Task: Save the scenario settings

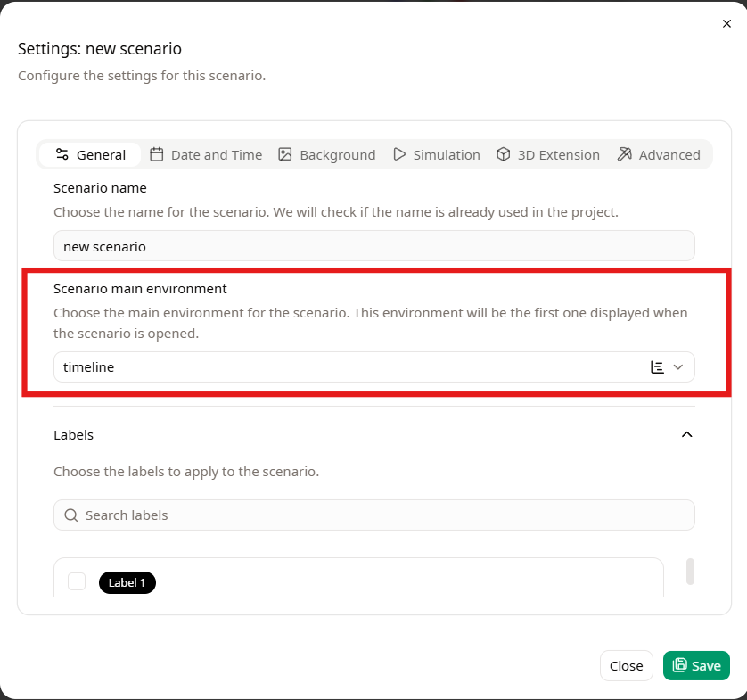Action: (696, 665)
